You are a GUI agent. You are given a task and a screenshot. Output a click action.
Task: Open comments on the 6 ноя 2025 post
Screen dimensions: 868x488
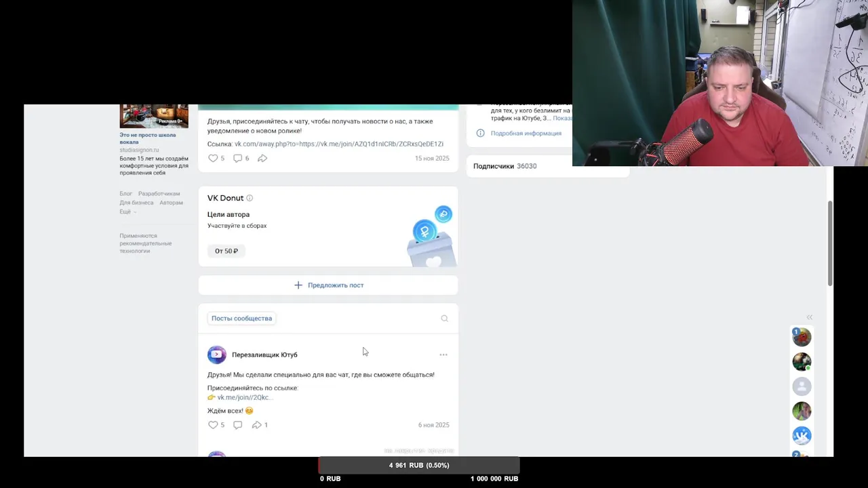coord(237,425)
